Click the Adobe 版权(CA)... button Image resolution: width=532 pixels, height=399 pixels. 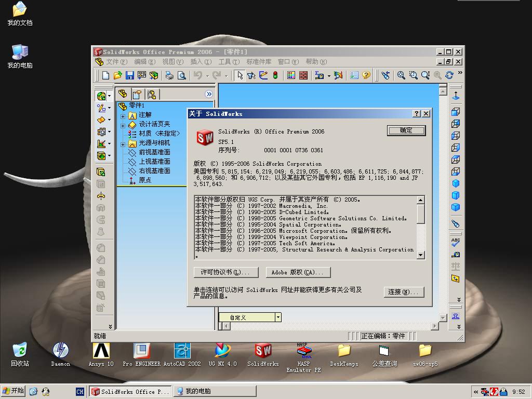[298, 272]
